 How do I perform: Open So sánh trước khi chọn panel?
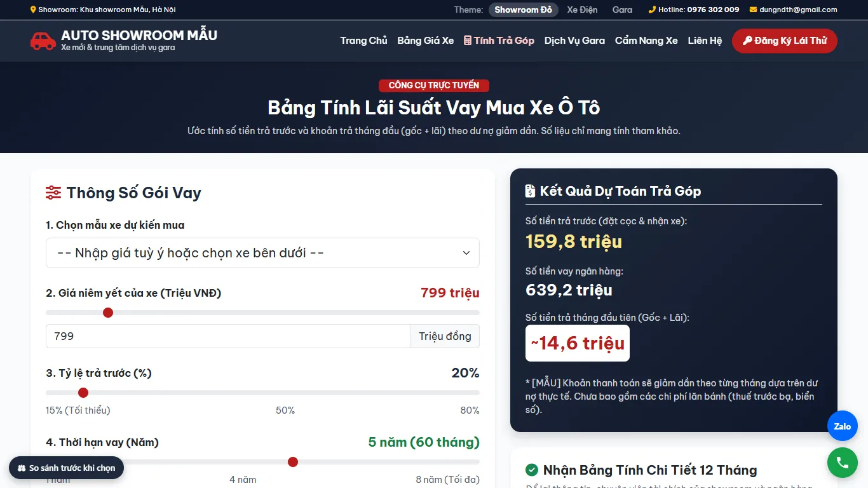tap(66, 468)
